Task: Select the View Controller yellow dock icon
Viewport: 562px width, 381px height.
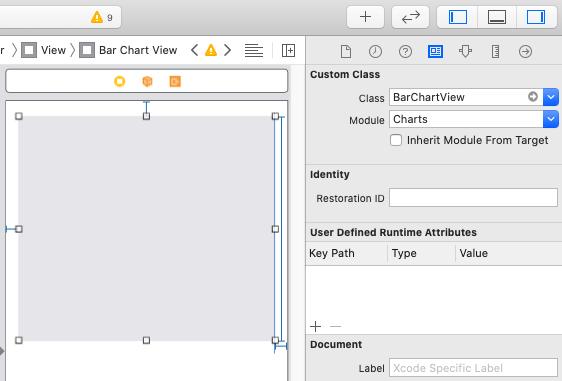Action: tap(120, 81)
